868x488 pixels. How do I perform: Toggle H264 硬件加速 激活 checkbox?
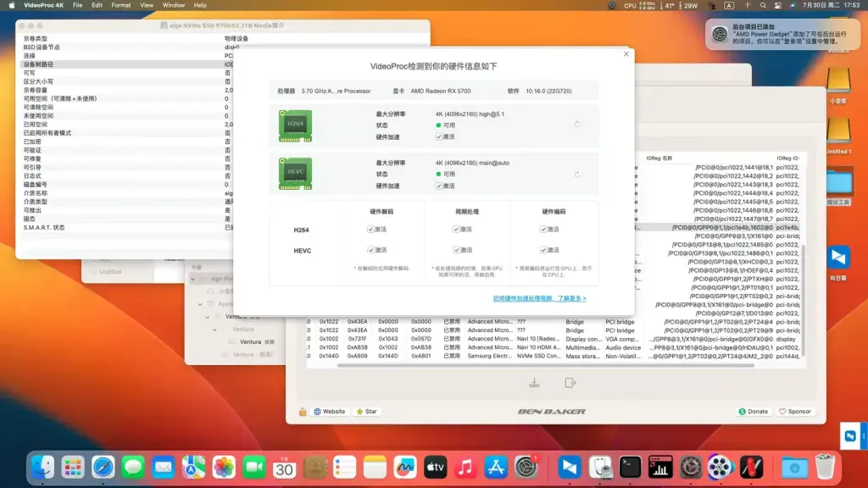(438, 136)
